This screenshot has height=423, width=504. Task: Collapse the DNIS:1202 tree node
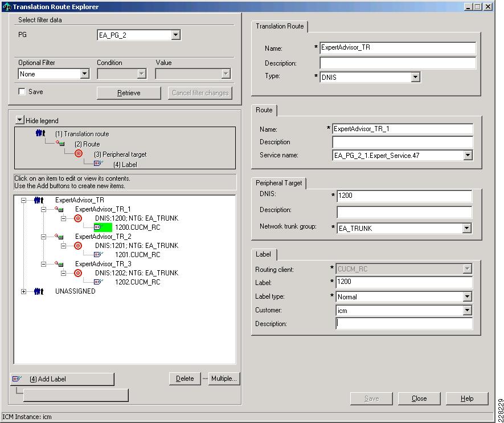pos(63,273)
